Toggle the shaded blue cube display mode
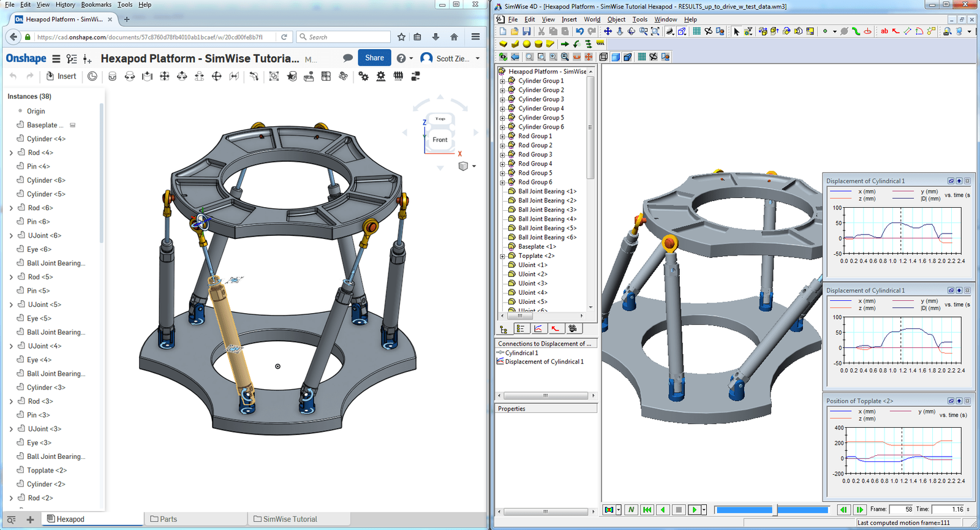The height and width of the screenshot is (530, 980). coord(616,57)
